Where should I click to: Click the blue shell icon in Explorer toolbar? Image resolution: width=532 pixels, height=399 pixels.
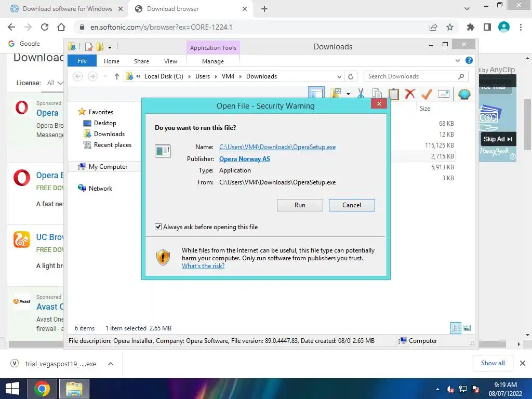pos(464,94)
